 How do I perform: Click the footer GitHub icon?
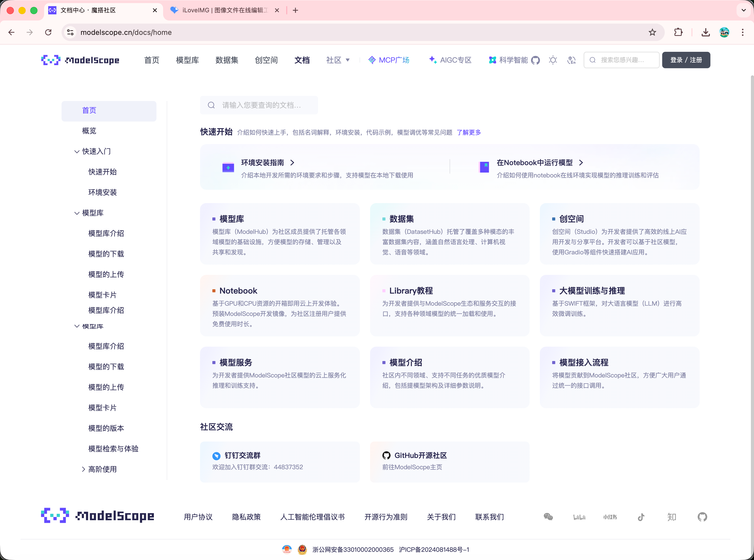(x=702, y=517)
